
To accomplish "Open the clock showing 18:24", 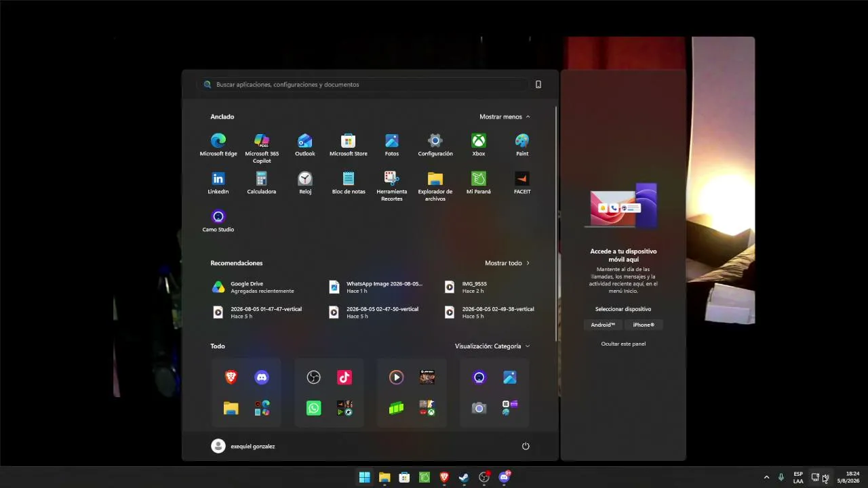I will pos(848,477).
